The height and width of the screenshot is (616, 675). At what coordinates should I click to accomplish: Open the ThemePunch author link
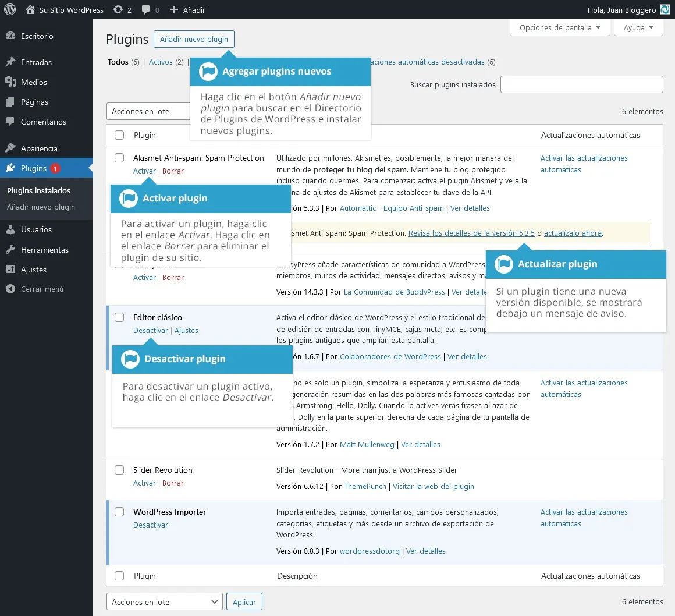tap(365, 486)
